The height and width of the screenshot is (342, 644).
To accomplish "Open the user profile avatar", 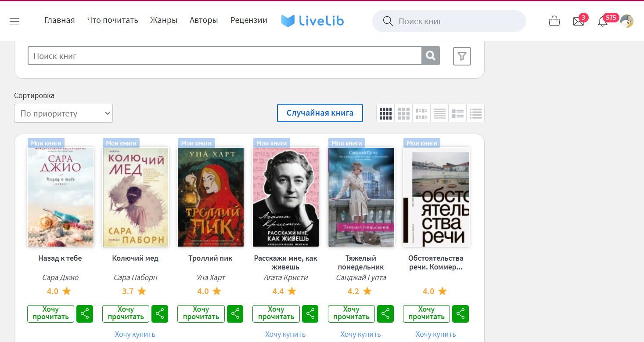I will coord(627,21).
